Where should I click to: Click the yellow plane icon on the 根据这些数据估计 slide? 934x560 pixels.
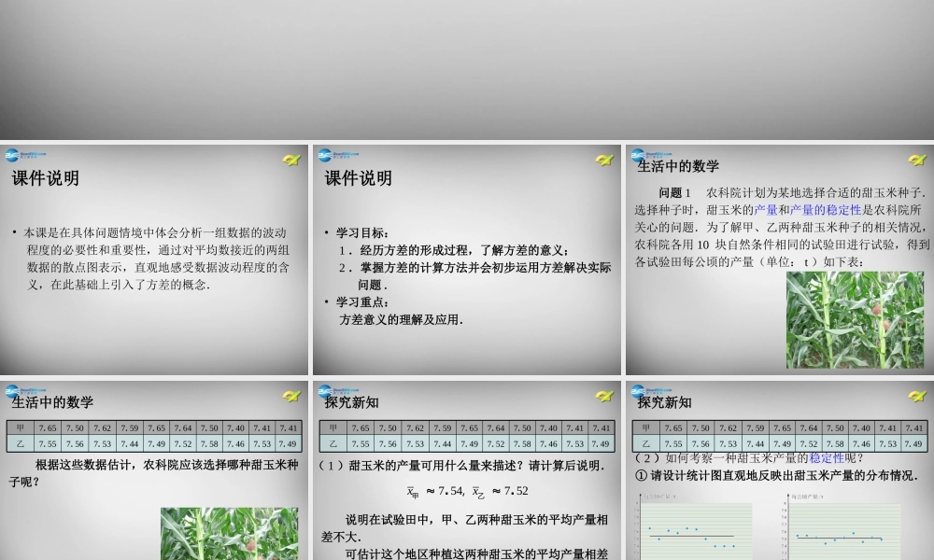[291, 396]
